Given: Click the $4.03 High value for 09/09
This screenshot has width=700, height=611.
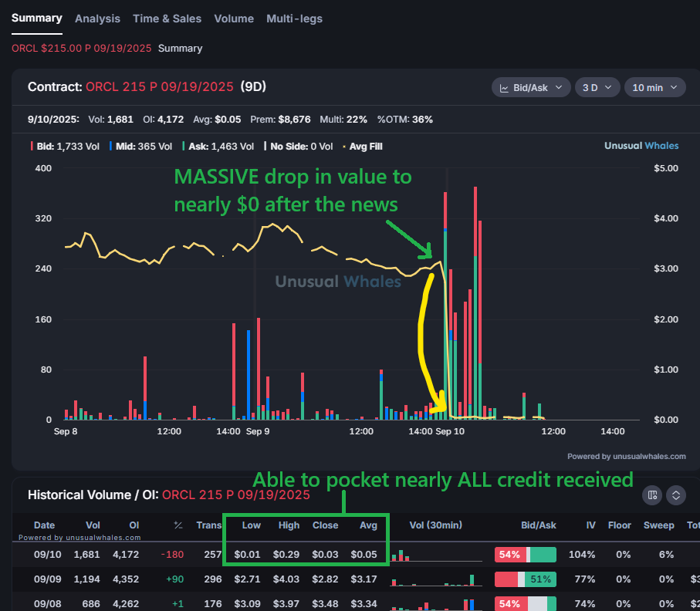Looking at the screenshot, I should (x=286, y=579).
